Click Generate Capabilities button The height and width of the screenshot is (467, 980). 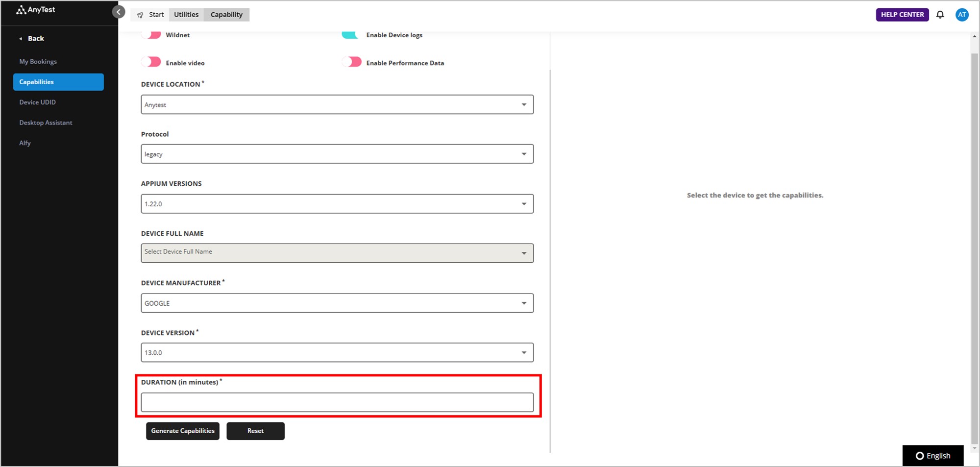pyautogui.click(x=183, y=431)
